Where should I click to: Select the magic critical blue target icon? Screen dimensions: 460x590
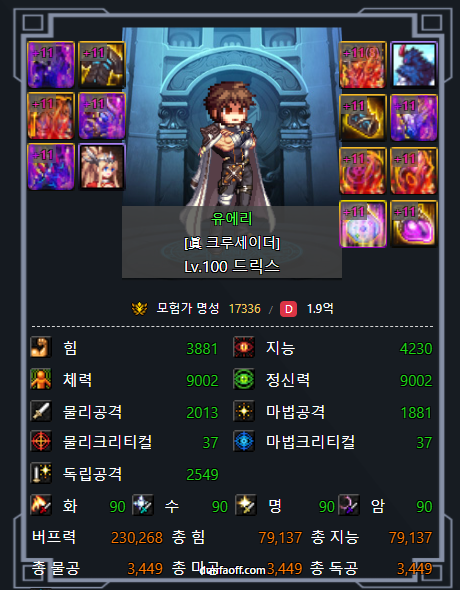[244, 441]
